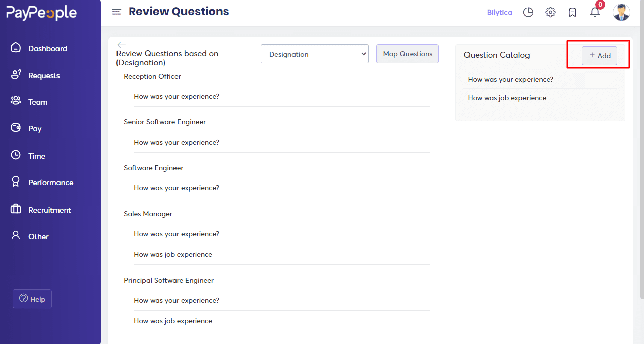Screen dimensions: 644x344
Task: Open the user profile avatar
Action: [621, 12]
